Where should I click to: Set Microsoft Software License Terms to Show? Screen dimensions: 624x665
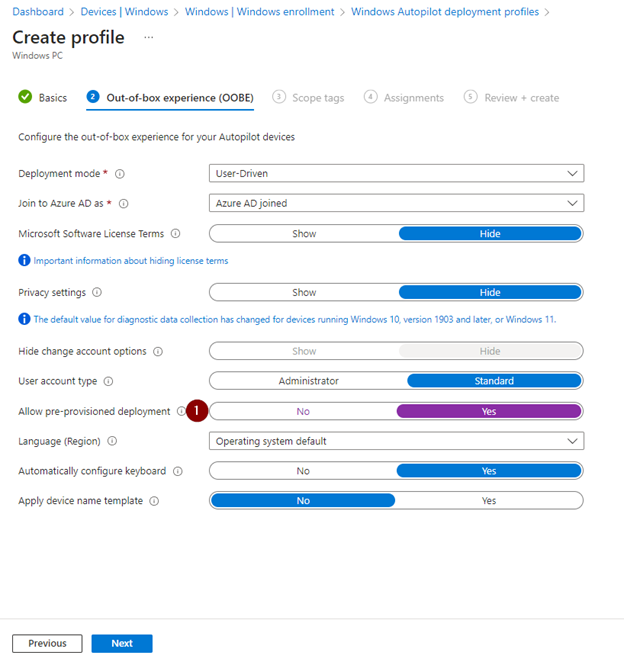point(304,234)
